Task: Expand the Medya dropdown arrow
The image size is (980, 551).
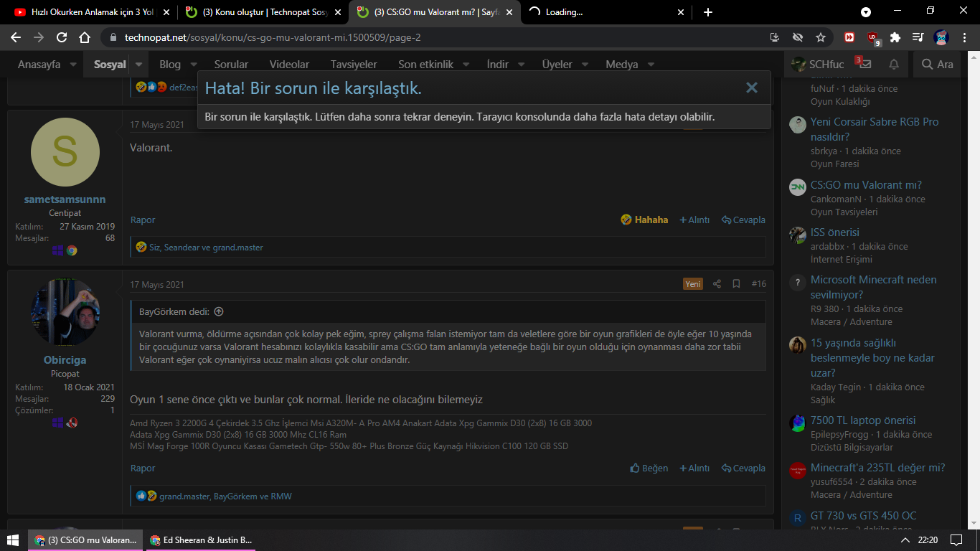Action: click(651, 65)
